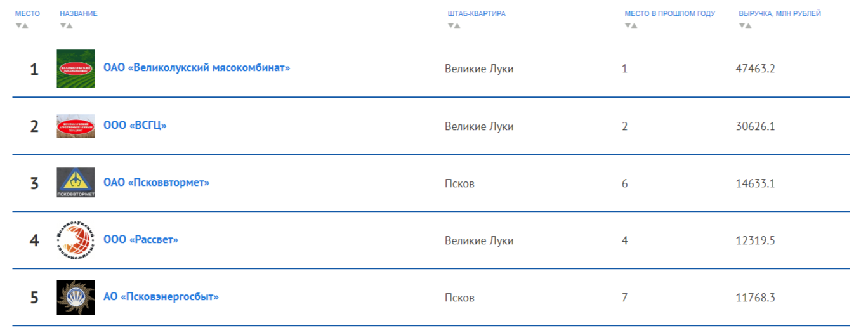Screen dimensions: 868x328
Task: Open the ВСГЦ company logo image
Action: click(x=76, y=126)
